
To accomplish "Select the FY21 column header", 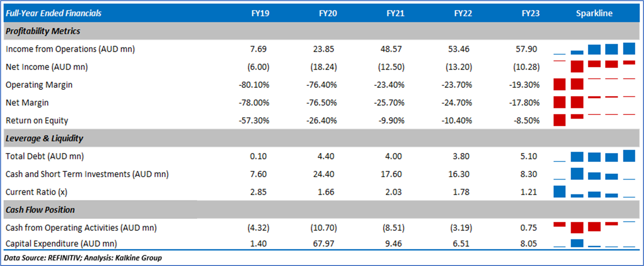I will click(395, 13).
